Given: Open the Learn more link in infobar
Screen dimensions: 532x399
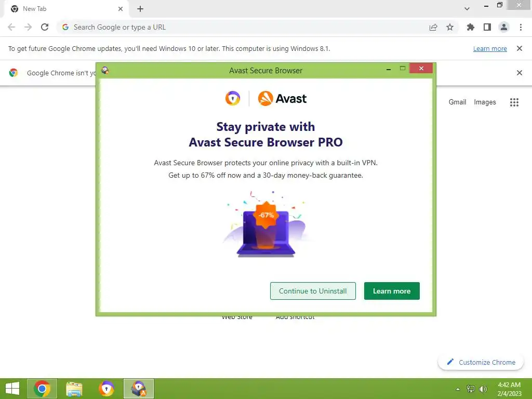Looking at the screenshot, I should (490, 48).
